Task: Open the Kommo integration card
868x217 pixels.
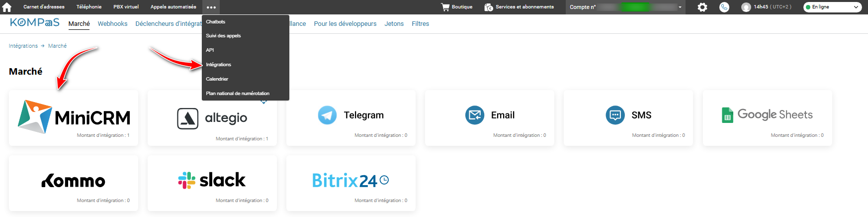Action: (74, 183)
